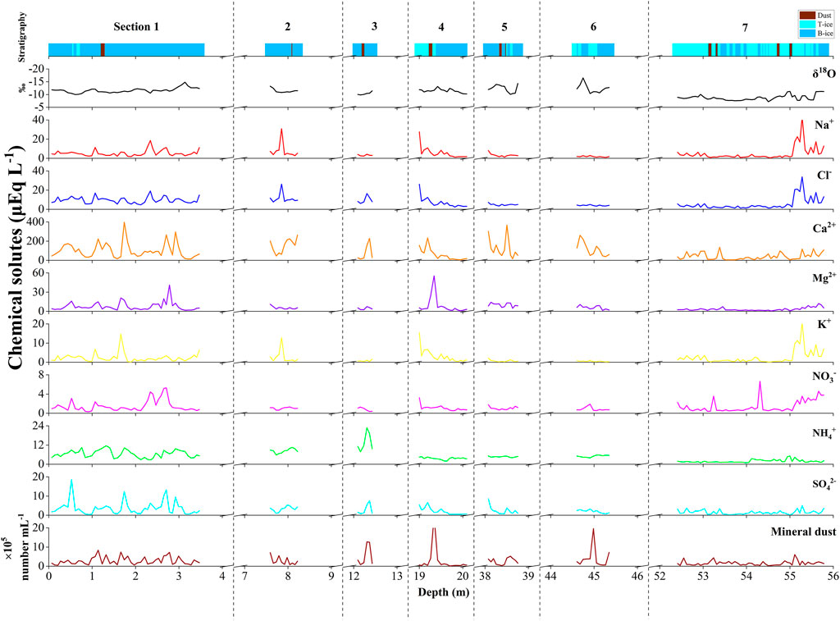Select the 'Dust' legend label text
Viewport: 840px width, 621px height.
pyautogui.click(x=824, y=16)
